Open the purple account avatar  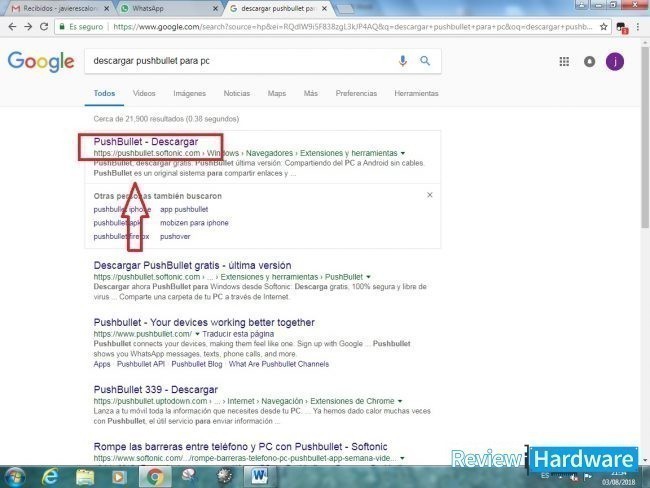coord(615,62)
